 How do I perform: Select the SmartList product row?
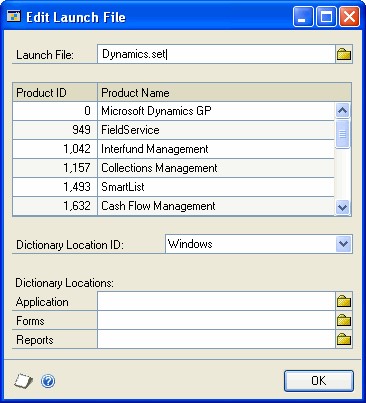[173, 187]
